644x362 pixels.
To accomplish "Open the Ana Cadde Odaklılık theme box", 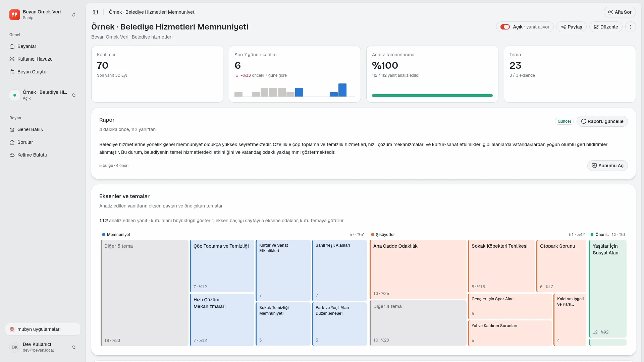I will [x=418, y=269].
